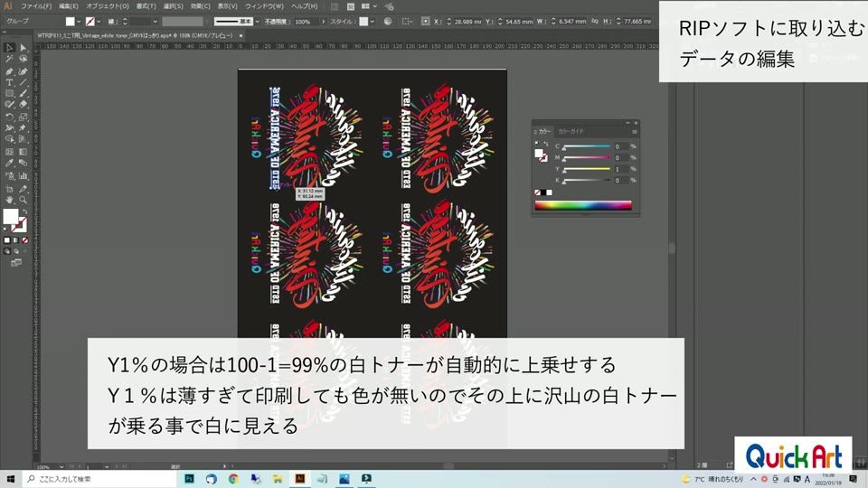Switch to the カラーガイド tab
Screen dimensions: 868x488
click(571, 132)
